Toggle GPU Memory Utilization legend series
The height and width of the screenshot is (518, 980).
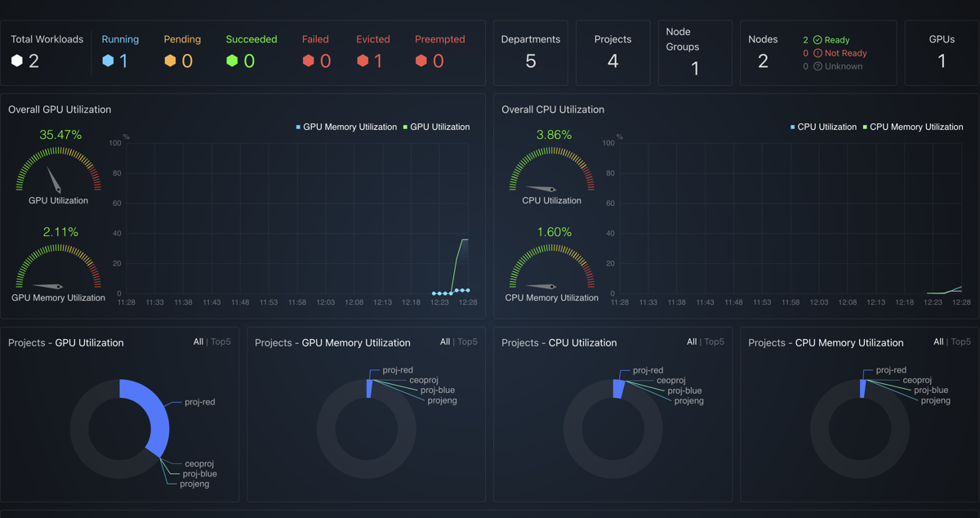click(x=346, y=127)
